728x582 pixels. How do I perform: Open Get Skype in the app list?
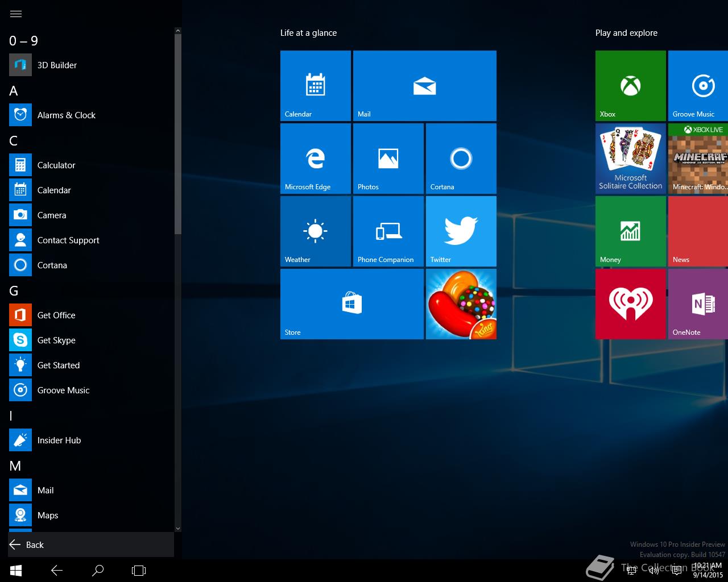(91, 340)
